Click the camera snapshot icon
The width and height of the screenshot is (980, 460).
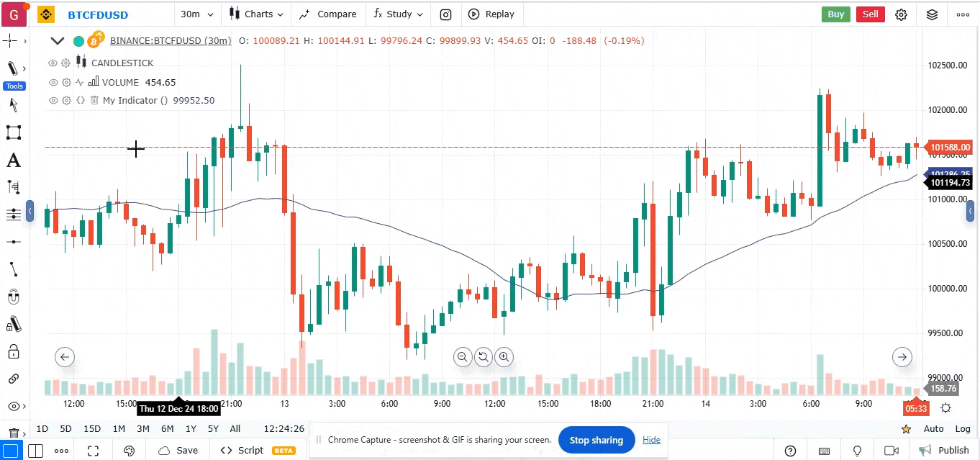point(446,14)
